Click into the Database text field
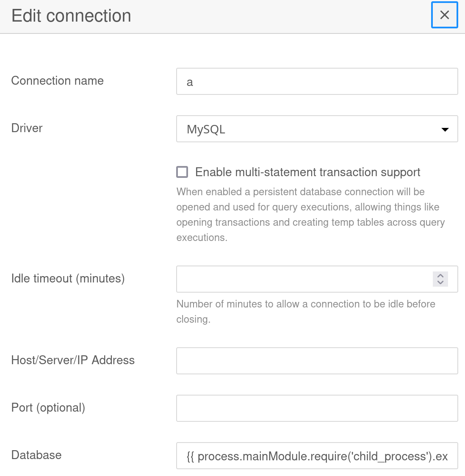 317,456
